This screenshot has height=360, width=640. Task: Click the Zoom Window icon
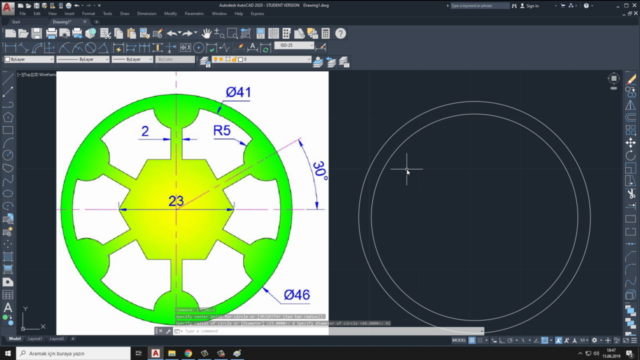point(232,33)
